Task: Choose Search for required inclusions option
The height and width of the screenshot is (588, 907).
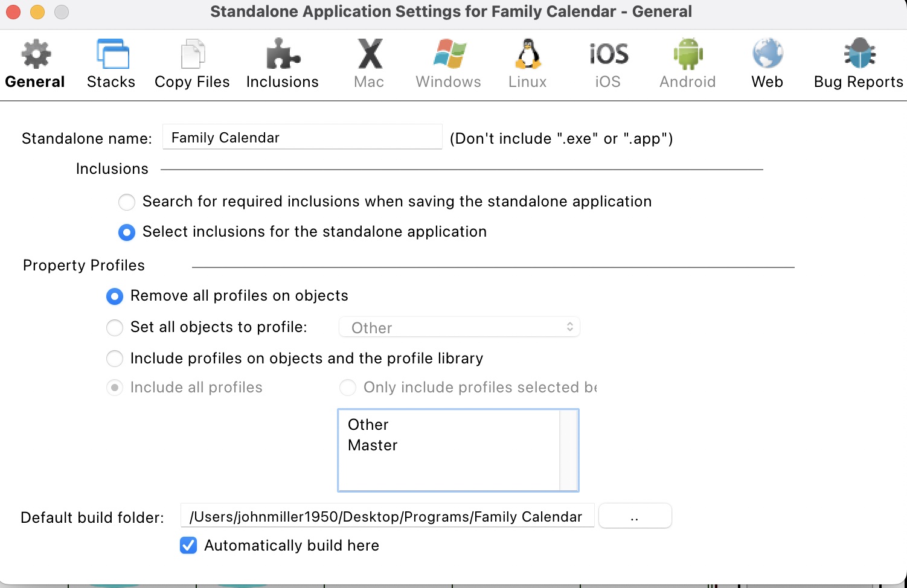Action: pos(127,202)
